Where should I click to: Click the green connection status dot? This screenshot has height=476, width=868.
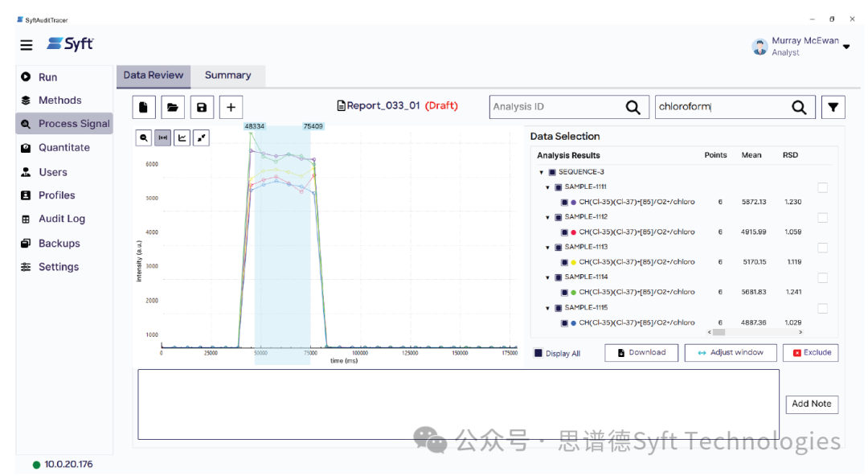coord(36,465)
